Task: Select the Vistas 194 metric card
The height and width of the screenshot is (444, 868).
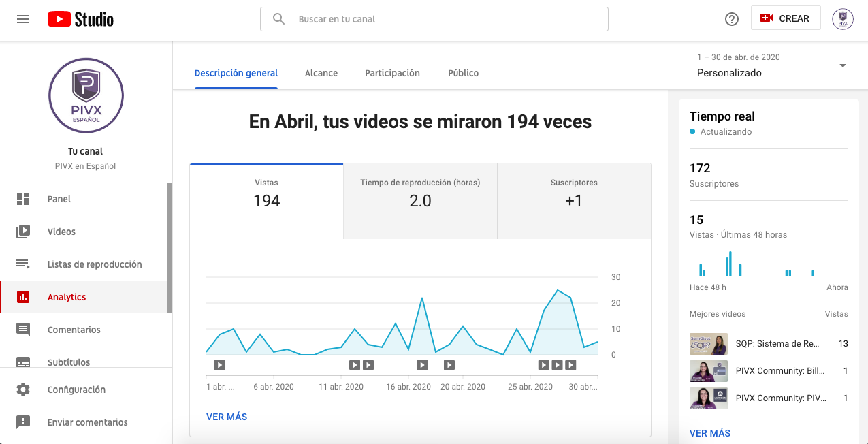Action: [x=266, y=201]
